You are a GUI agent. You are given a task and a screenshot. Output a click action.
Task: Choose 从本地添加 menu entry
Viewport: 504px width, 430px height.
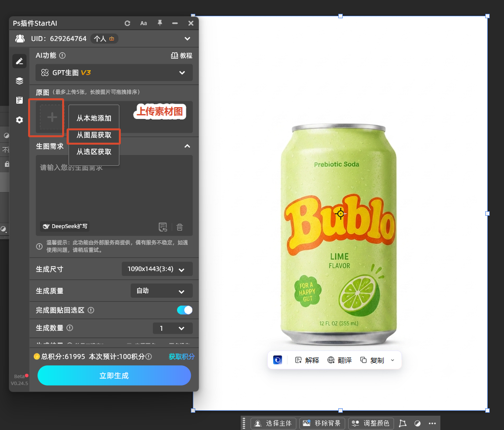94,118
